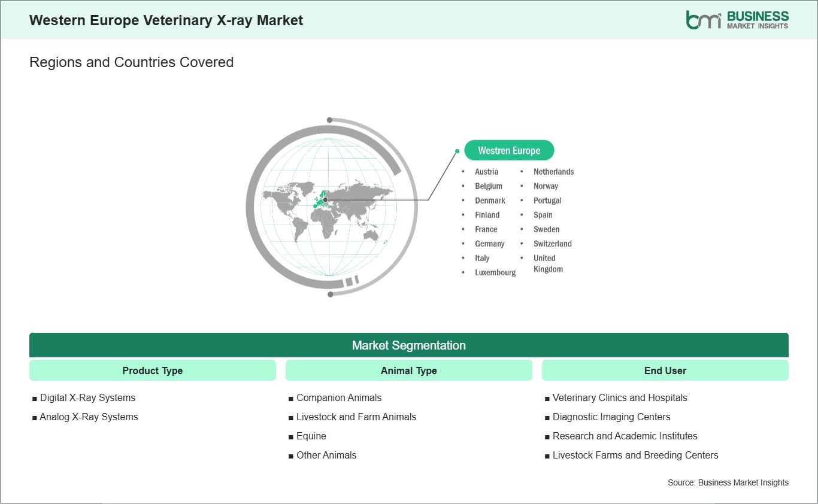Click Companion Animals entry
The image size is (818, 504).
pos(339,398)
